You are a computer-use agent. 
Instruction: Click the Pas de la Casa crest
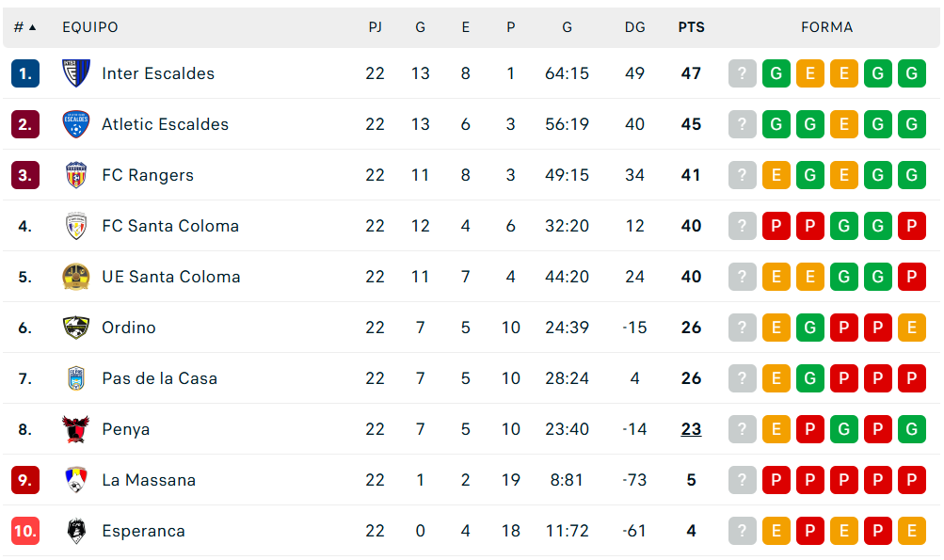(x=76, y=378)
